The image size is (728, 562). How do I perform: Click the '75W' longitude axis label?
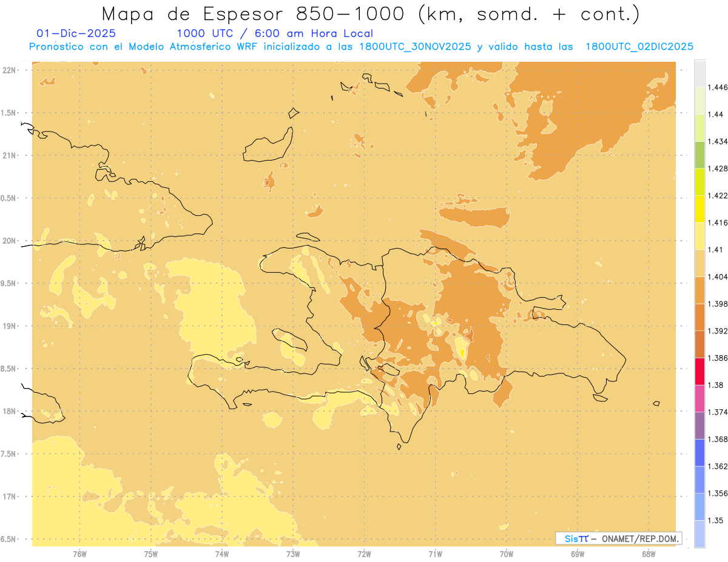150,554
